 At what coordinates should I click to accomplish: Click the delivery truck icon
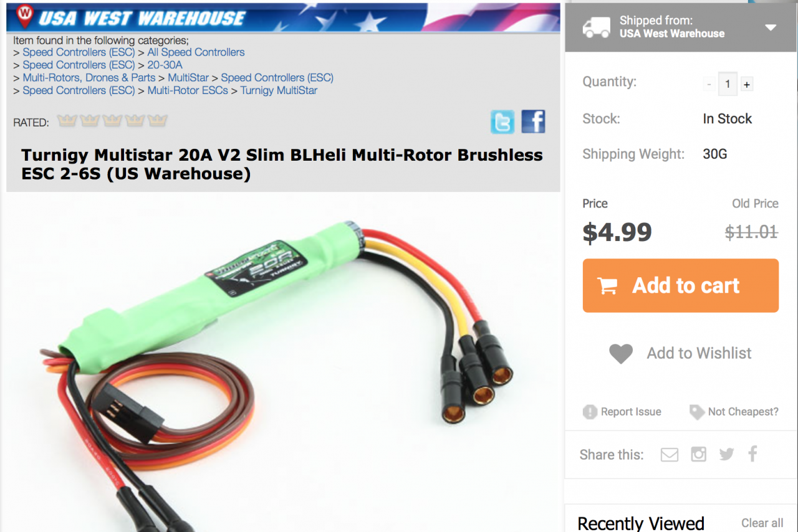pyautogui.click(x=596, y=27)
